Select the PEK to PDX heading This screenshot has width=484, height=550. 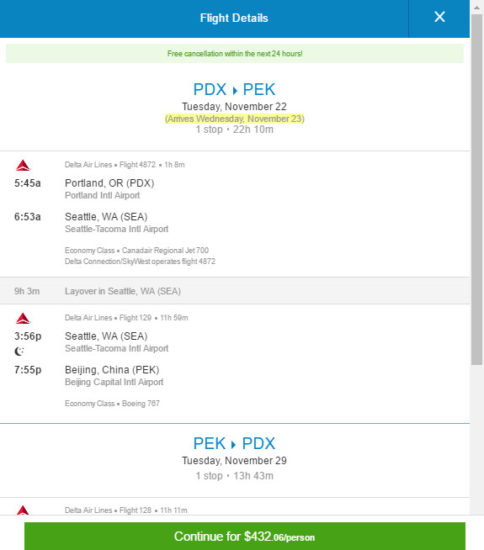pyautogui.click(x=234, y=443)
